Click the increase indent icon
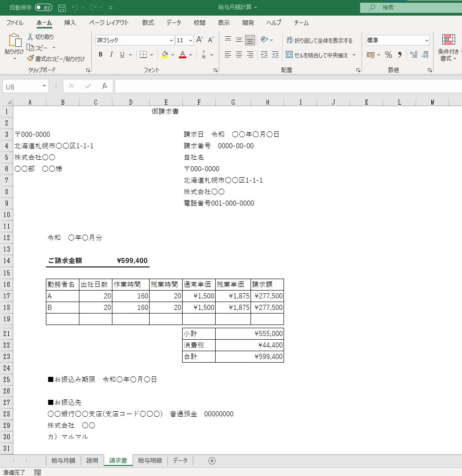 pyautogui.click(x=275, y=55)
